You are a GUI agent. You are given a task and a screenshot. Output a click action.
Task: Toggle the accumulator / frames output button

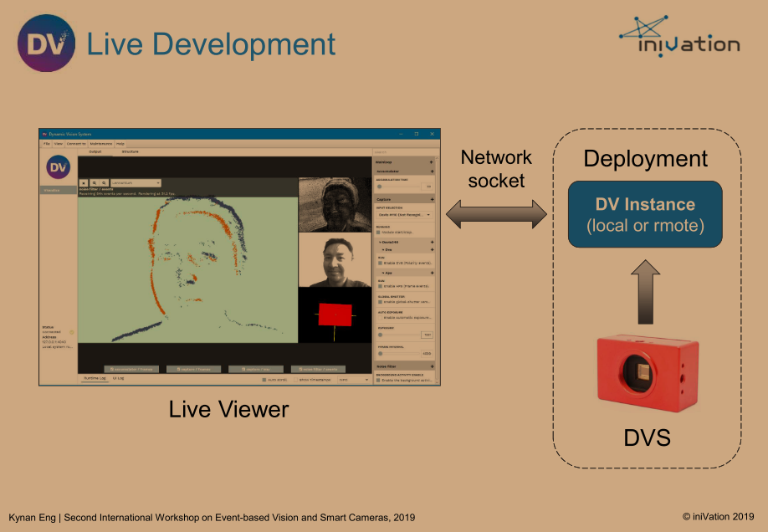point(131,369)
